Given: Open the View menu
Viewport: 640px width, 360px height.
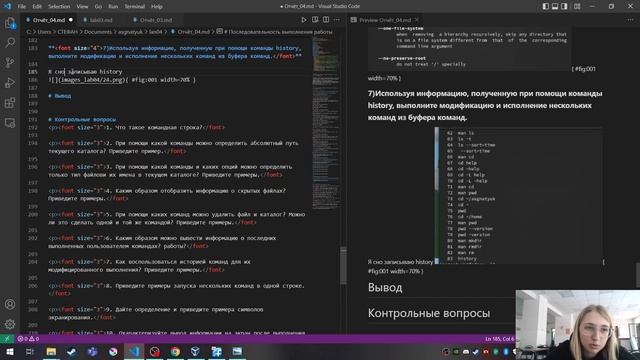Looking at the screenshot, I should click(82, 7).
